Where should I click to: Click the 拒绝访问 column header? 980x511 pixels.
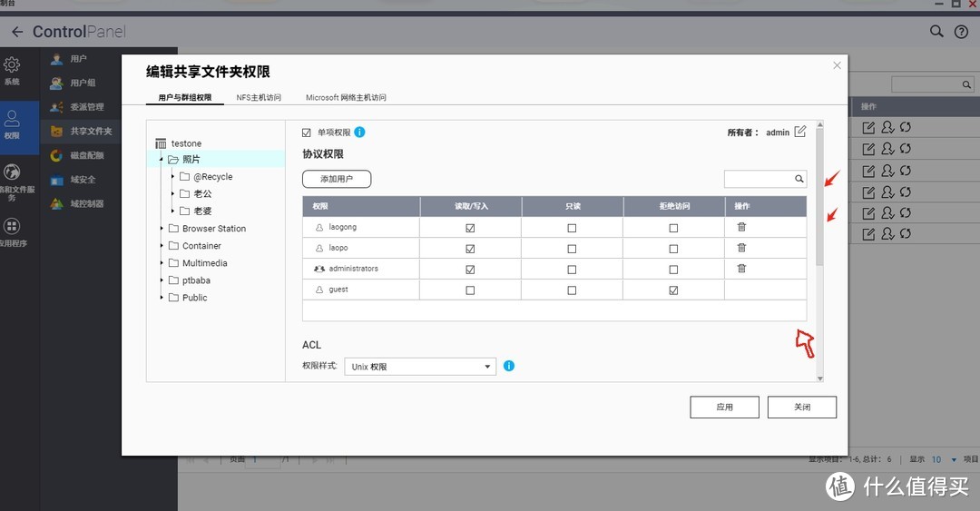pos(673,206)
